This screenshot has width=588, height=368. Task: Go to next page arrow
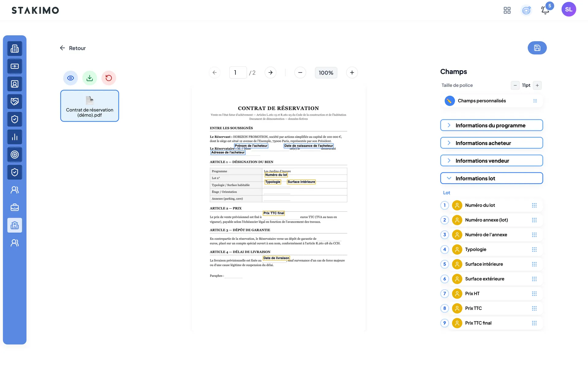[x=270, y=73]
